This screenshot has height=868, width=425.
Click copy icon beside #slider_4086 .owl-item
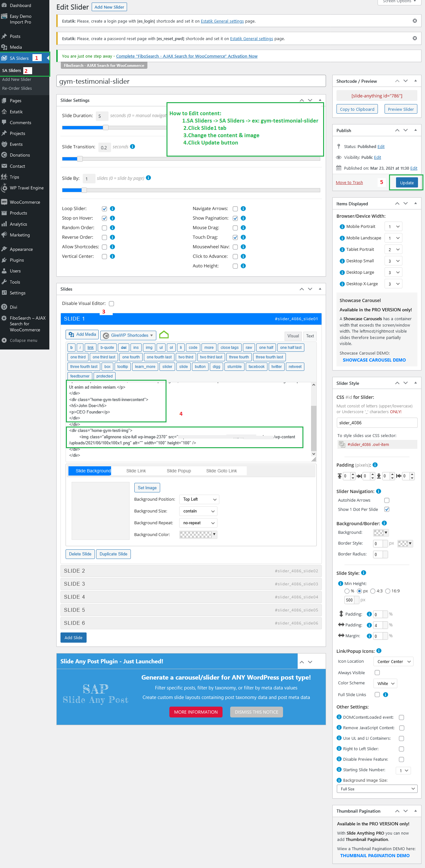tap(342, 444)
